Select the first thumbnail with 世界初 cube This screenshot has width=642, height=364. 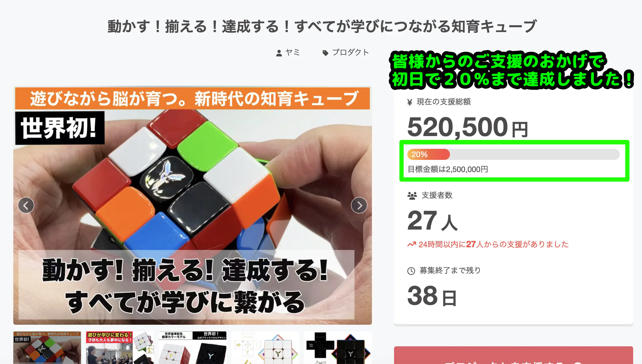pos(47,348)
